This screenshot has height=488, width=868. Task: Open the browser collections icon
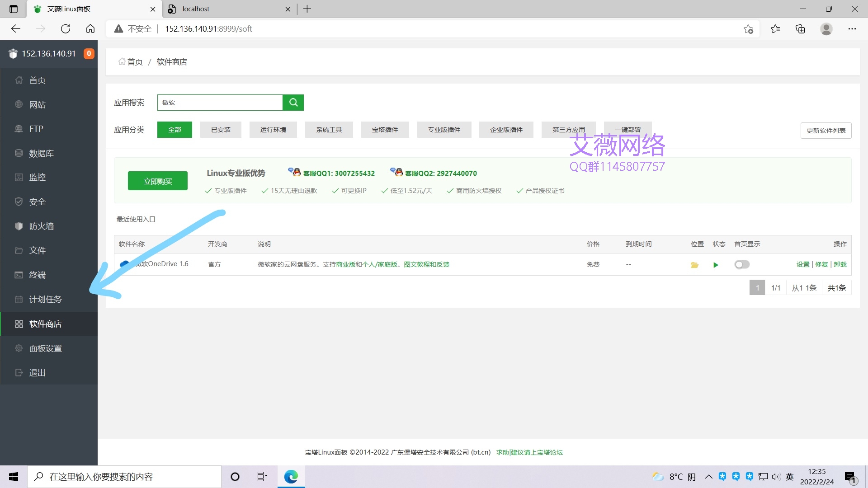[800, 29]
